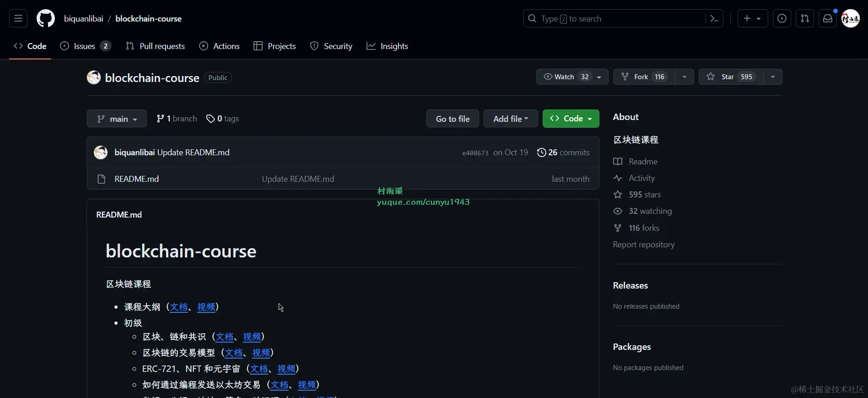Click Report repository link
868x398 pixels.
click(x=644, y=245)
